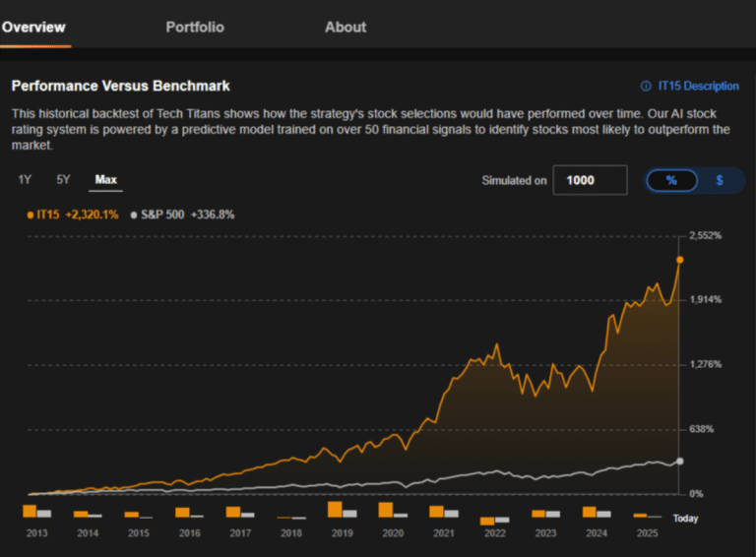Viewport: 756px width, 557px height.
Task: Click the info icon beside IT15 Description
Action: pos(646,86)
